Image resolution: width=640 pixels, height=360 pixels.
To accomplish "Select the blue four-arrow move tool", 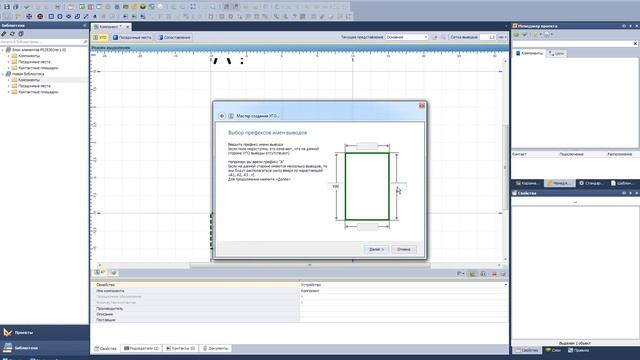I will pyautogui.click(x=29, y=16).
